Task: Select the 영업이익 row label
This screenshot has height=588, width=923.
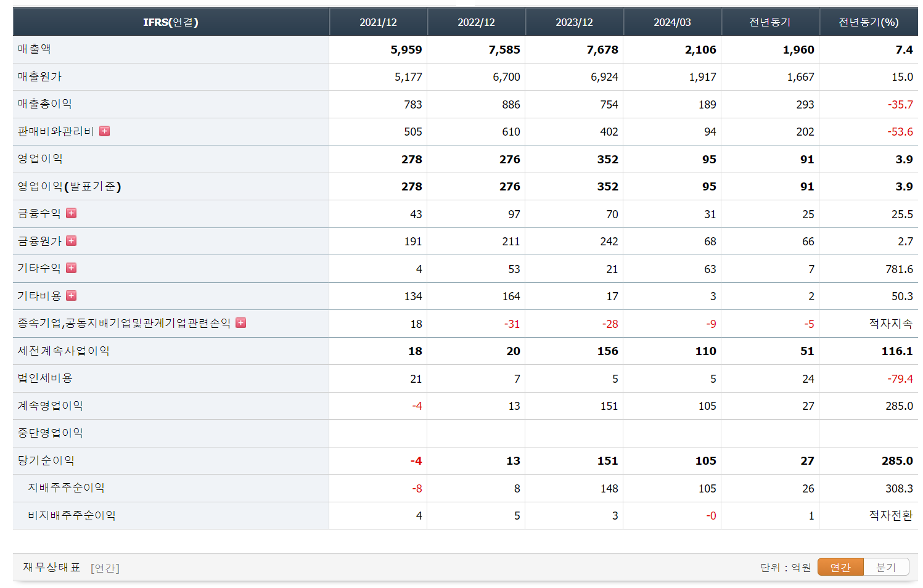Action: (x=40, y=159)
